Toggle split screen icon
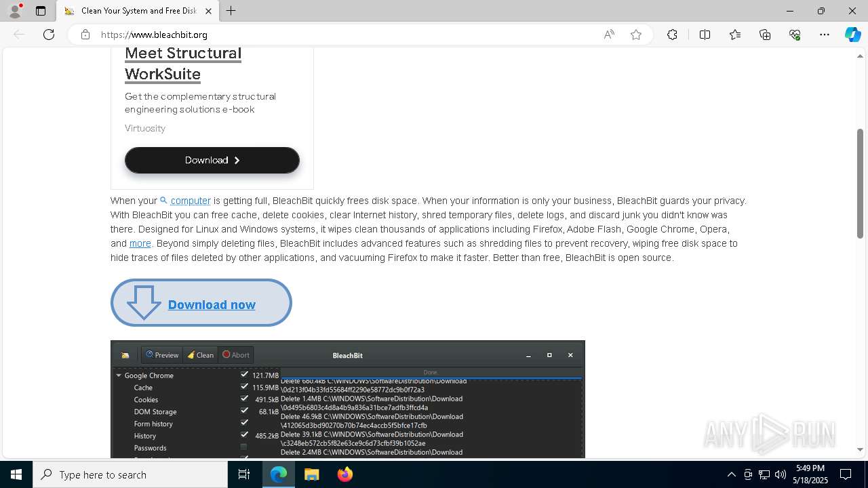This screenshot has height=488, width=868. click(705, 35)
